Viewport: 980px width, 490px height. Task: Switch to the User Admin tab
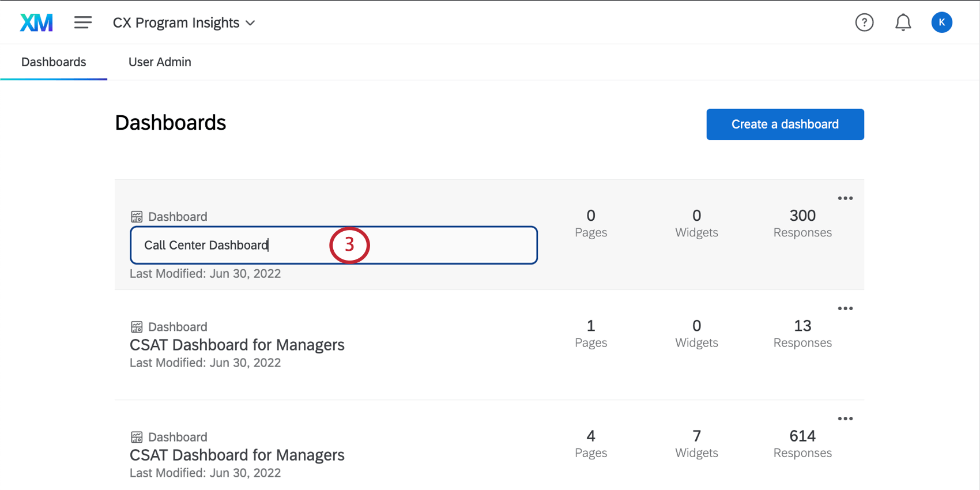160,62
